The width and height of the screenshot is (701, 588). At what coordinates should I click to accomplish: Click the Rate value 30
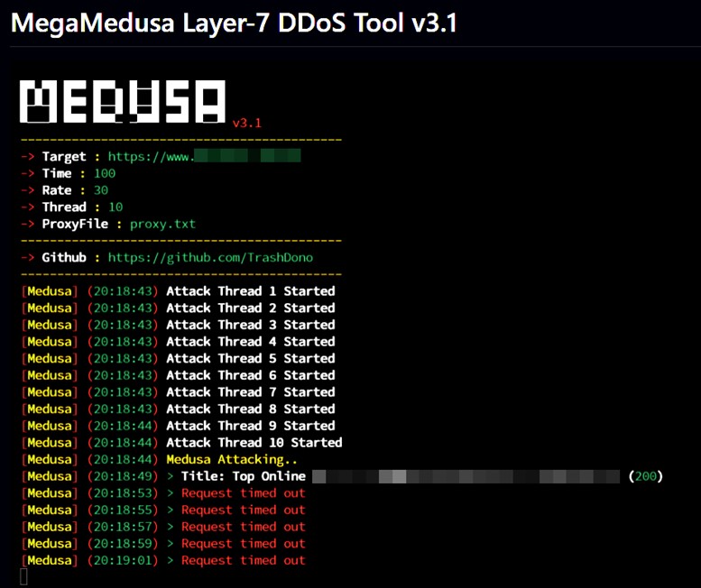[x=101, y=190]
